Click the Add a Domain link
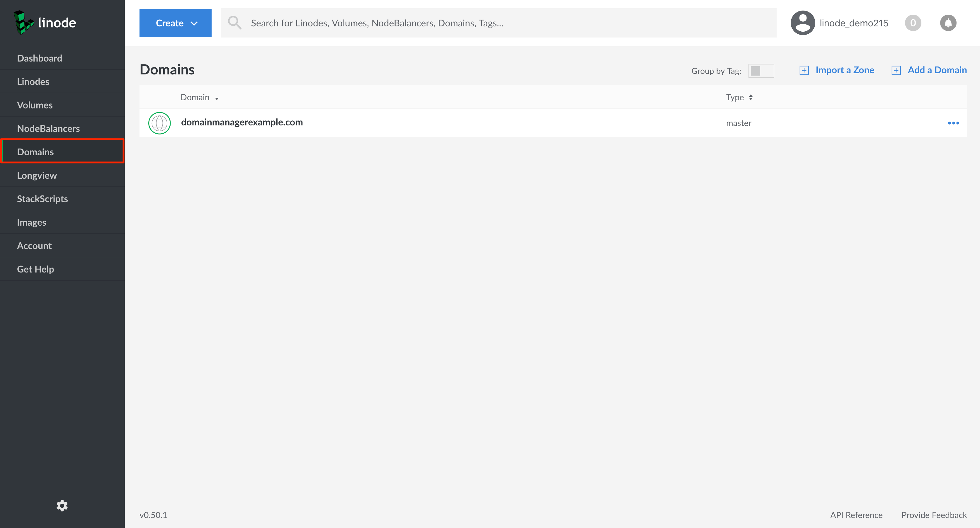 [937, 70]
